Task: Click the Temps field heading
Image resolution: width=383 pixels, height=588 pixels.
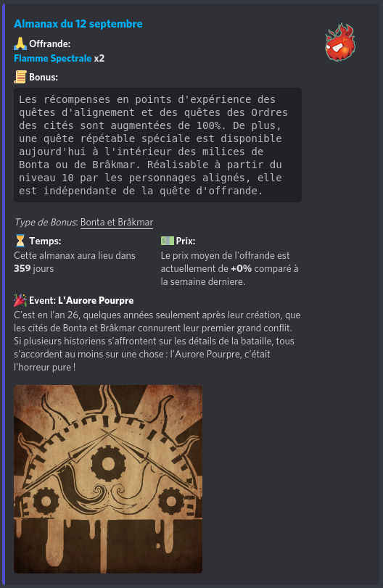Action: click(x=45, y=241)
